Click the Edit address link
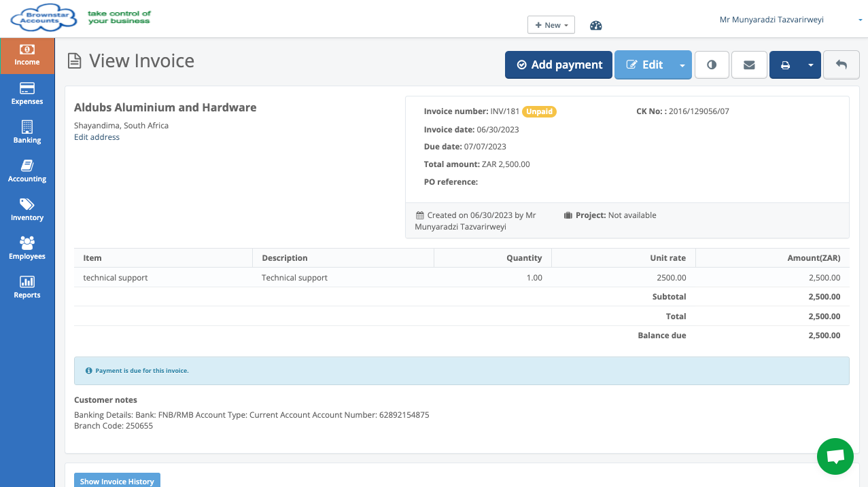 tap(97, 137)
